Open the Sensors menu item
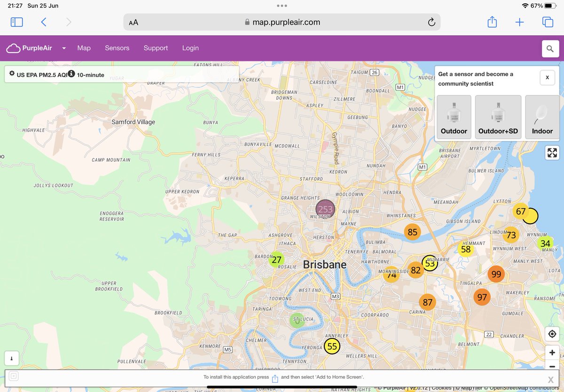This screenshot has width=564, height=392. pyautogui.click(x=117, y=48)
